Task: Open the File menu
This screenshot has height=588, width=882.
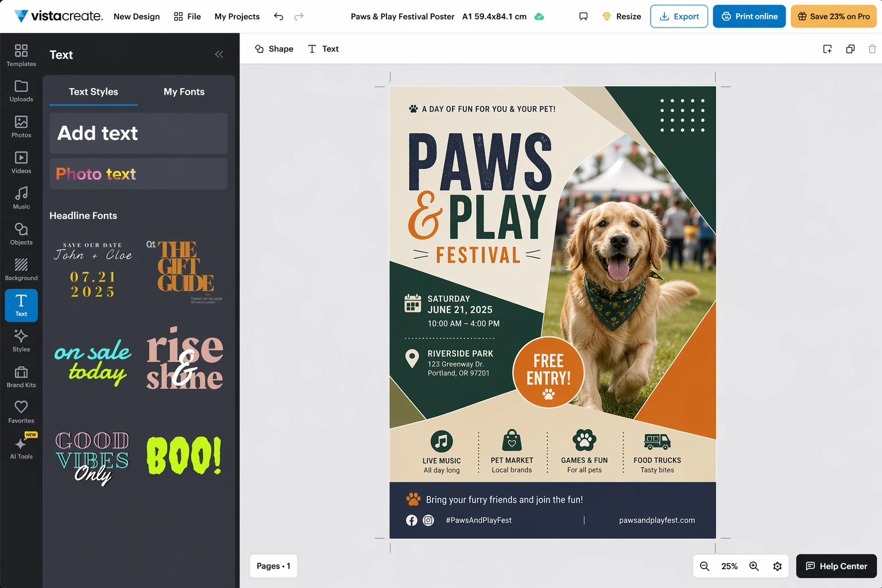Action: click(x=187, y=17)
